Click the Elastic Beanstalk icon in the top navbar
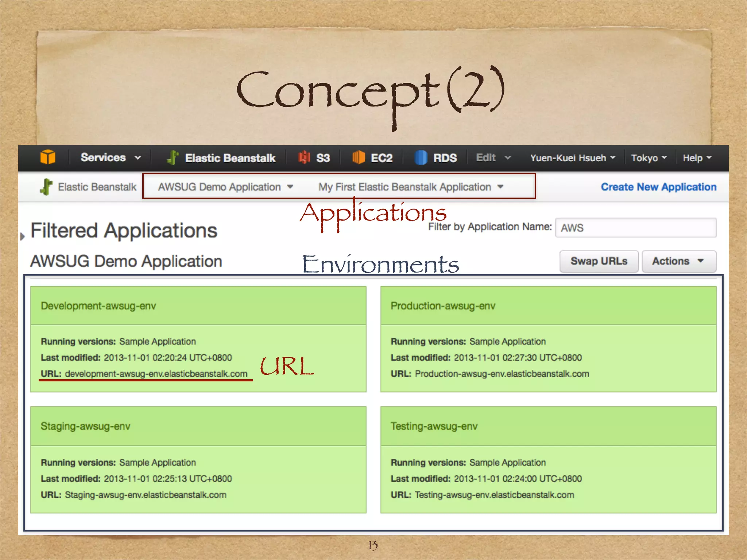Image resolution: width=747 pixels, height=560 pixels. tap(173, 157)
